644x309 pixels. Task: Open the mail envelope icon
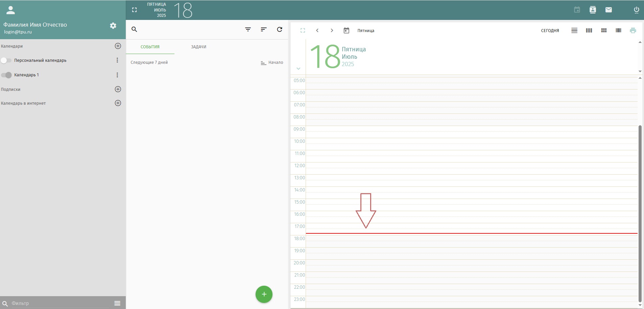point(609,10)
